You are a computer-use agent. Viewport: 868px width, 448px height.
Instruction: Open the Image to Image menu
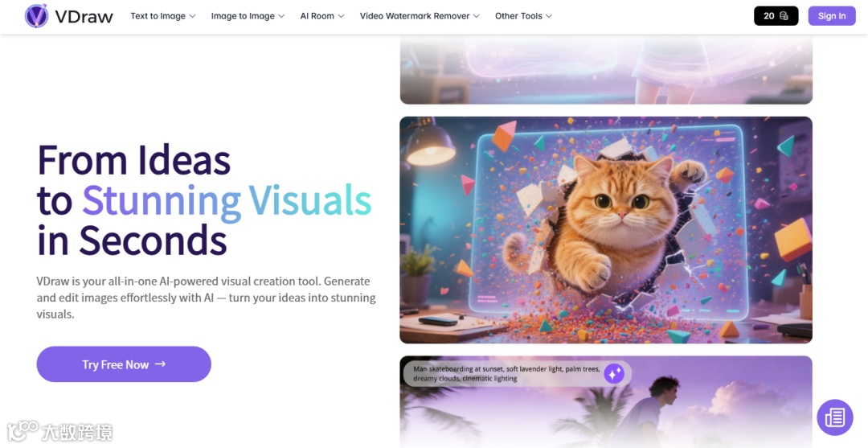(248, 16)
